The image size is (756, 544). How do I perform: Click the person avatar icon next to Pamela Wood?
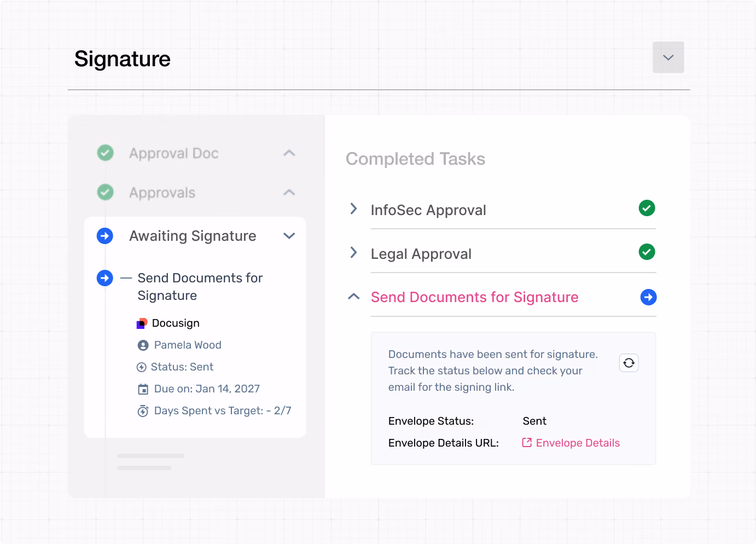(x=143, y=345)
